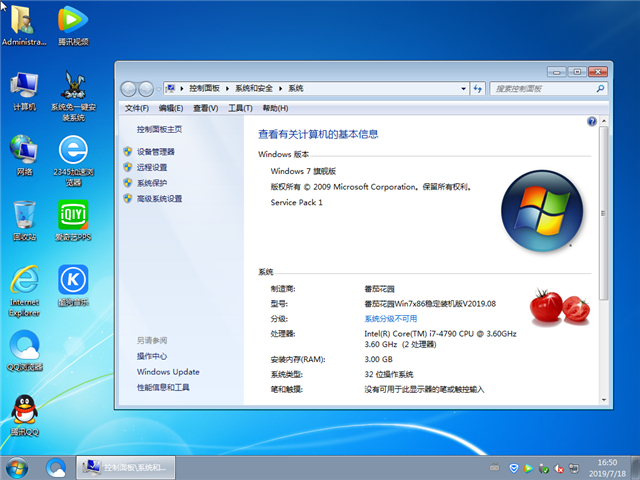The width and height of the screenshot is (640, 480).
Task: Open the keyboard tray icon
Action: pos(494,468)
